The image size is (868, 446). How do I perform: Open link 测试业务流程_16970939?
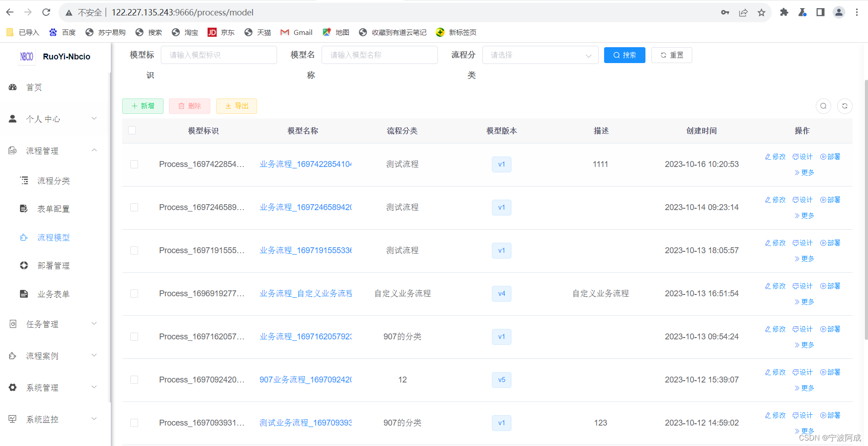coord(306,423)
